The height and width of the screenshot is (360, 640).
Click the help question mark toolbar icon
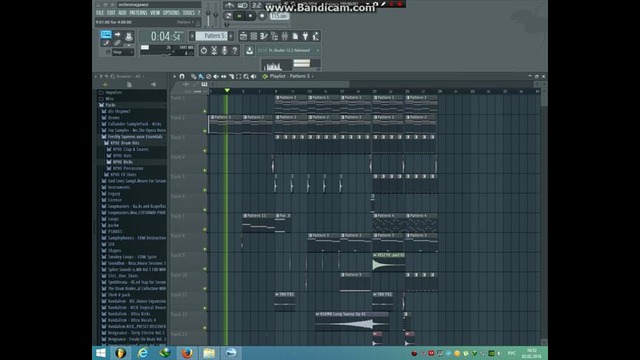tap(235, 50)
